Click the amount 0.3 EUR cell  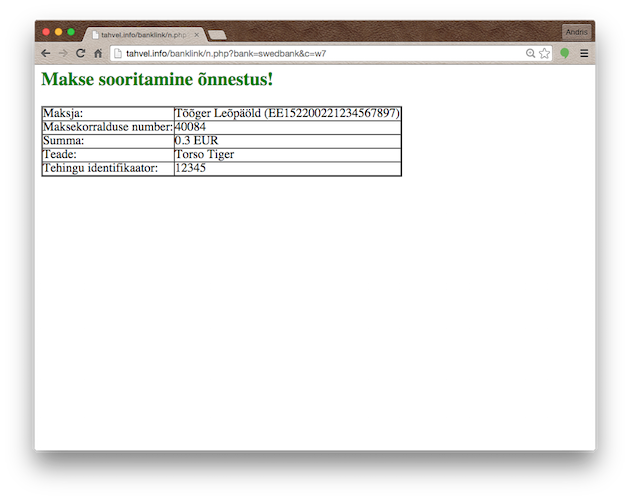(196, 141)
